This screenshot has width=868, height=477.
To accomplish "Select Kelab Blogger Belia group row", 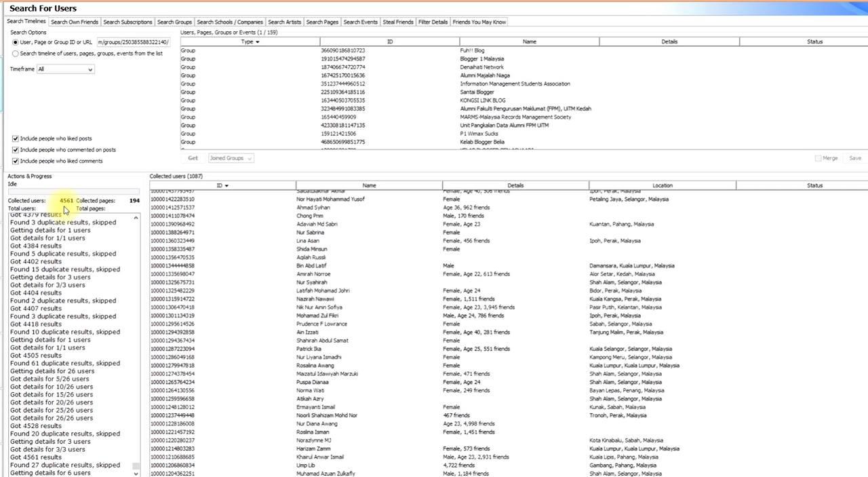I will [x=524, y=142].
